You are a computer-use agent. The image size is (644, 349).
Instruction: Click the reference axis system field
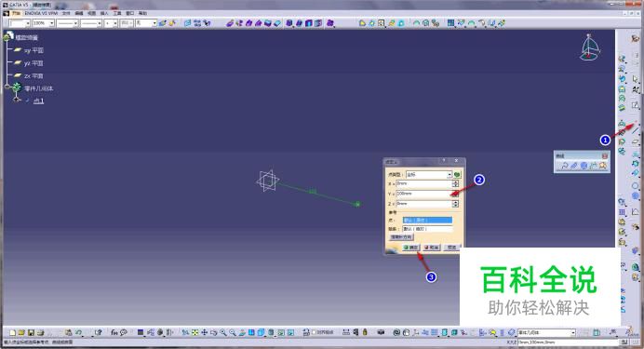point(427,229)
